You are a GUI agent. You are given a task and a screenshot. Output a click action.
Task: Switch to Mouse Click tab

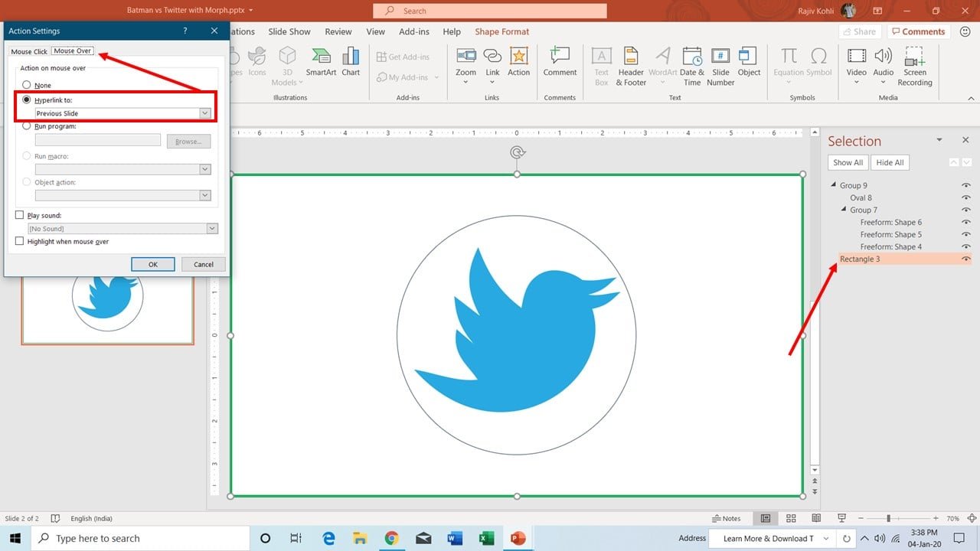pyautogui.click(x=29, y=51)
